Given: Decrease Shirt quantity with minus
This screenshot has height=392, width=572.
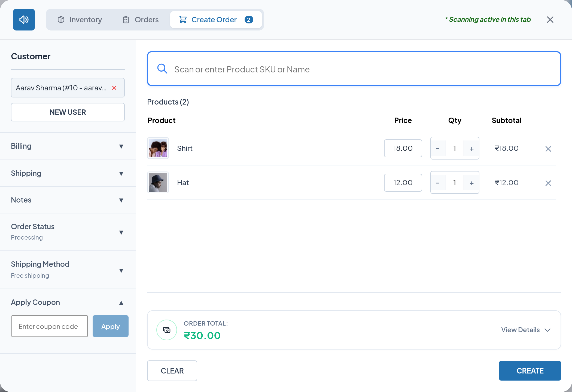Looking at the screenshot, I should (438, 148).
